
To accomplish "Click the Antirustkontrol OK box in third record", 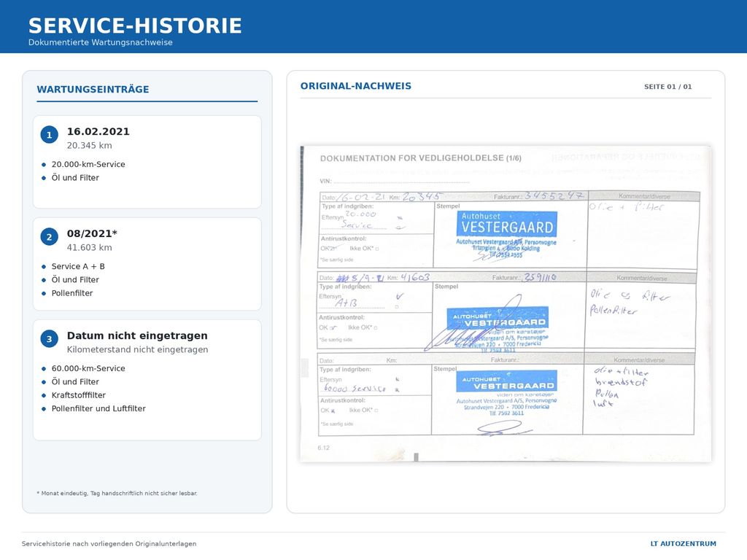I will pyautogui.click(x=333, y=411).
